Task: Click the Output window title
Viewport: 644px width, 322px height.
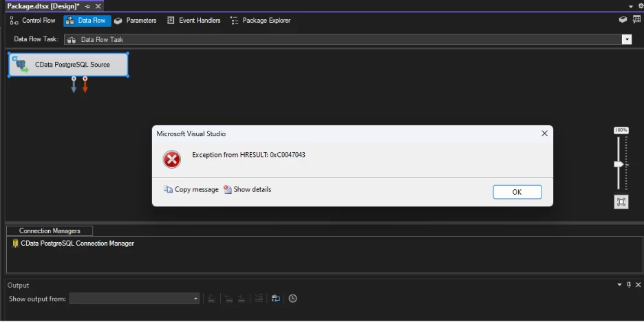Action: pyautogui.click(x=18, y=285)
